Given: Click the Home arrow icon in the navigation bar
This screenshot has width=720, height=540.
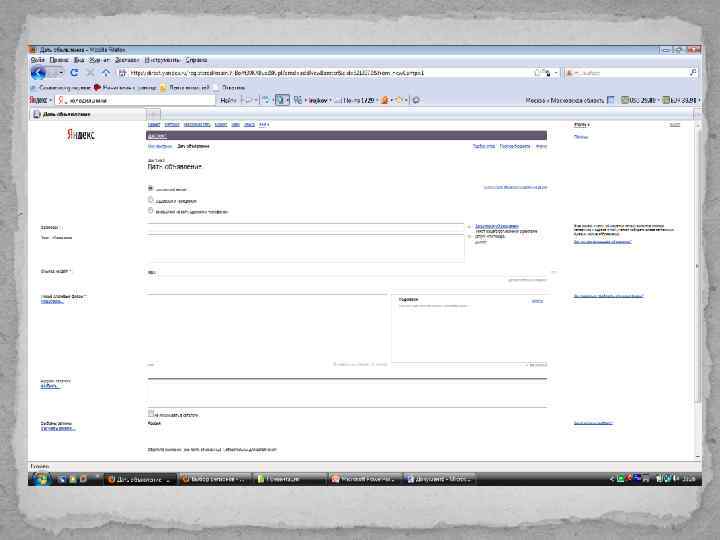Looking at the screenshot, I should pos(106,73).
